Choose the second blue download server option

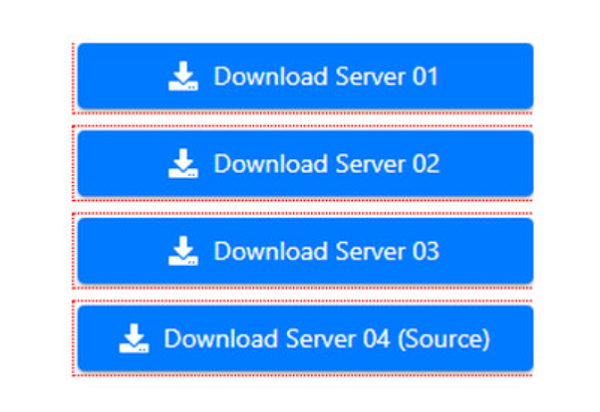pos(305,163)
